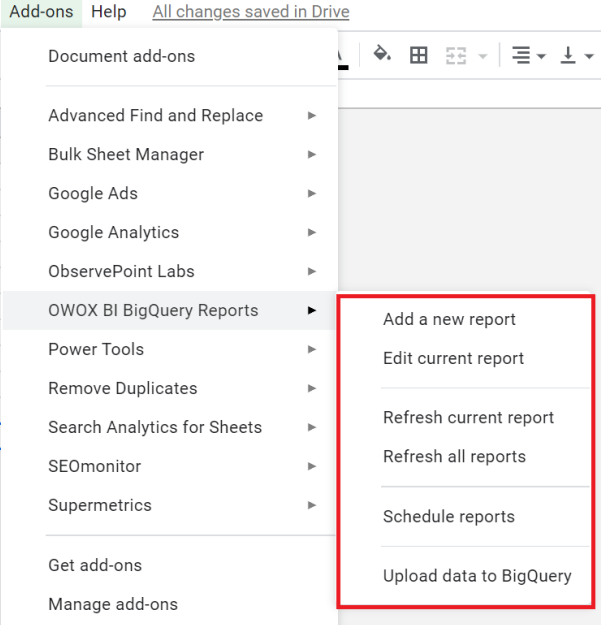Click 'Schedule reports'
This screenshot has height=625, width=601.
pyautogui.click(x=465, y=517)
